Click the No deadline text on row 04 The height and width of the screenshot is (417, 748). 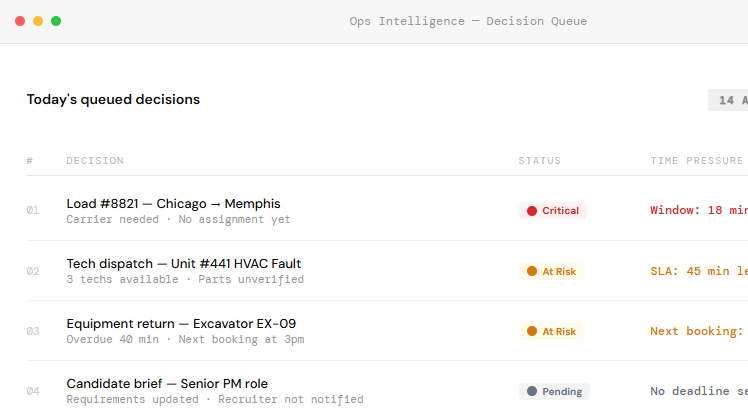698,391
